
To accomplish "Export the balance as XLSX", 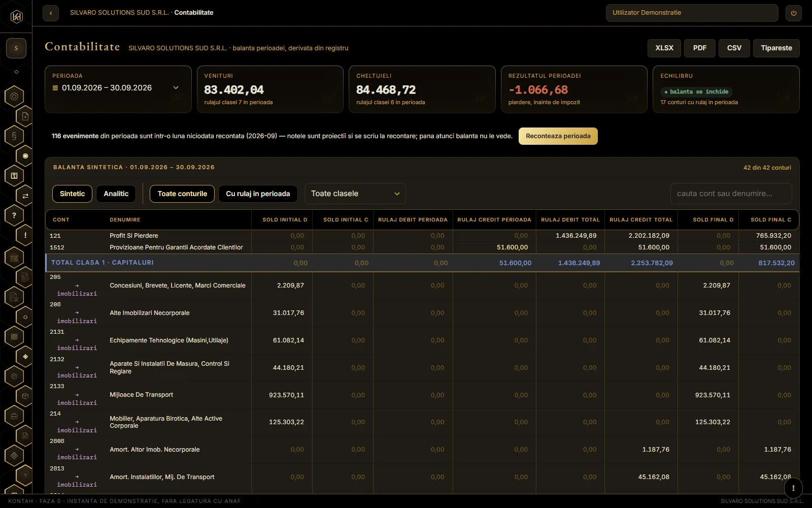I will click(x=664, y=48).
